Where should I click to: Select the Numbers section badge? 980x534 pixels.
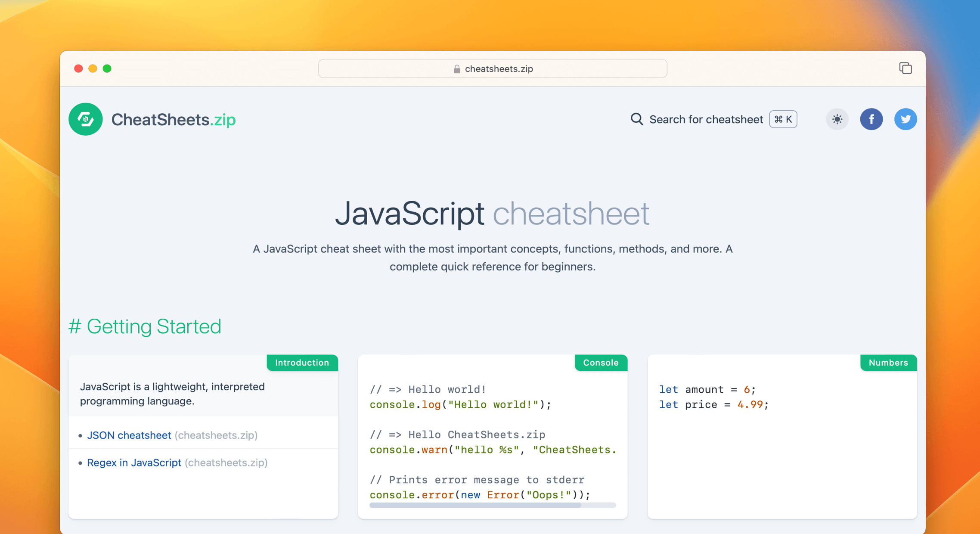[x=888, y=363]
